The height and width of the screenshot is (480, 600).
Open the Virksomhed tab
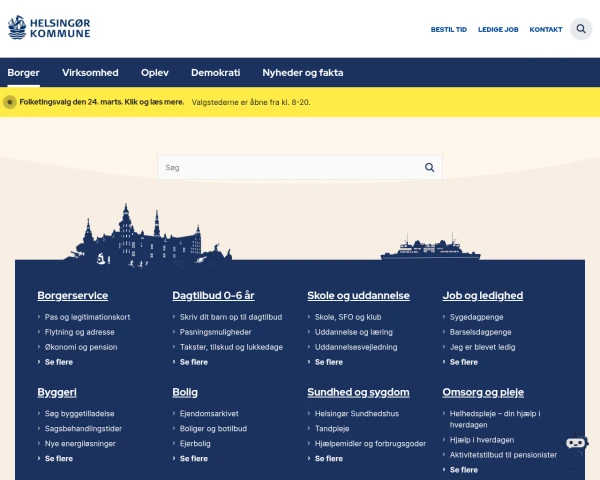pos(90,73)
